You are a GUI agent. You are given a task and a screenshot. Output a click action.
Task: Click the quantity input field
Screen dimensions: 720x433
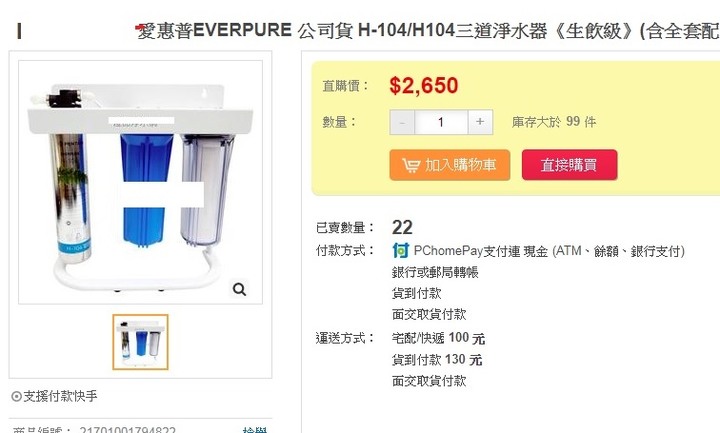[x=441, y=122]
